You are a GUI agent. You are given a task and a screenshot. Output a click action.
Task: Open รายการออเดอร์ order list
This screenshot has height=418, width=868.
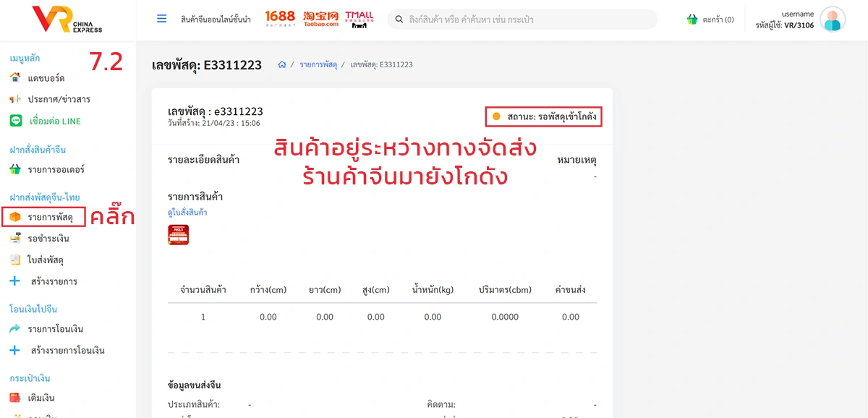click(56, 170)
